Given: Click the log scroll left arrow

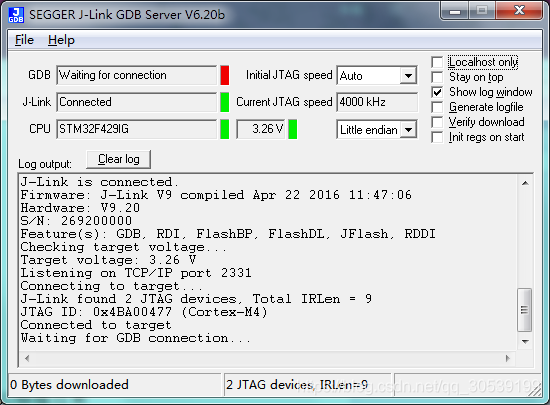Looking at the screenshot, I should pyautogui.click(x=27, y=358).
